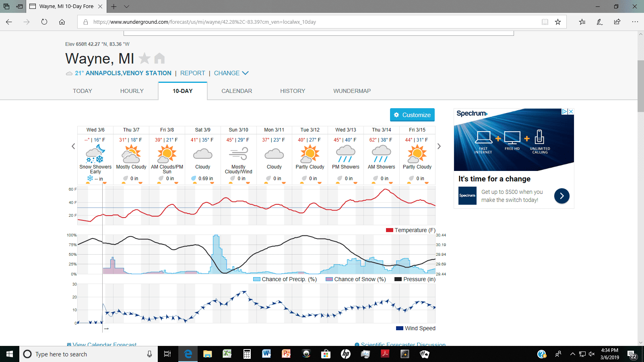Show the next forecast days with the right arrow
Image resolution: width=644 pixels, height=362 pixels.
point(439,146)
